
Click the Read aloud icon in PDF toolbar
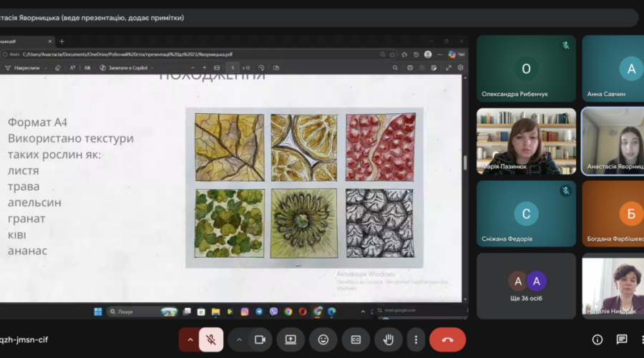[87, 68]
